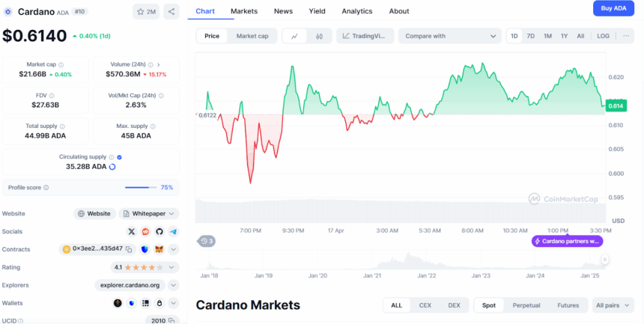Viewport: 644px width, 324px height.
Task: Click the Buy ADA button
Action: tap(614, 8)
